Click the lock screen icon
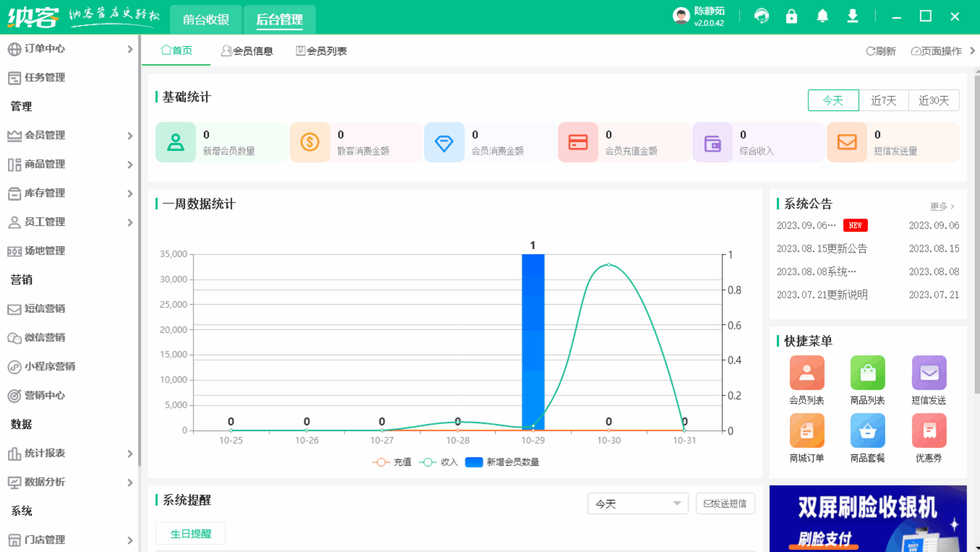 (x=792, y=16)
